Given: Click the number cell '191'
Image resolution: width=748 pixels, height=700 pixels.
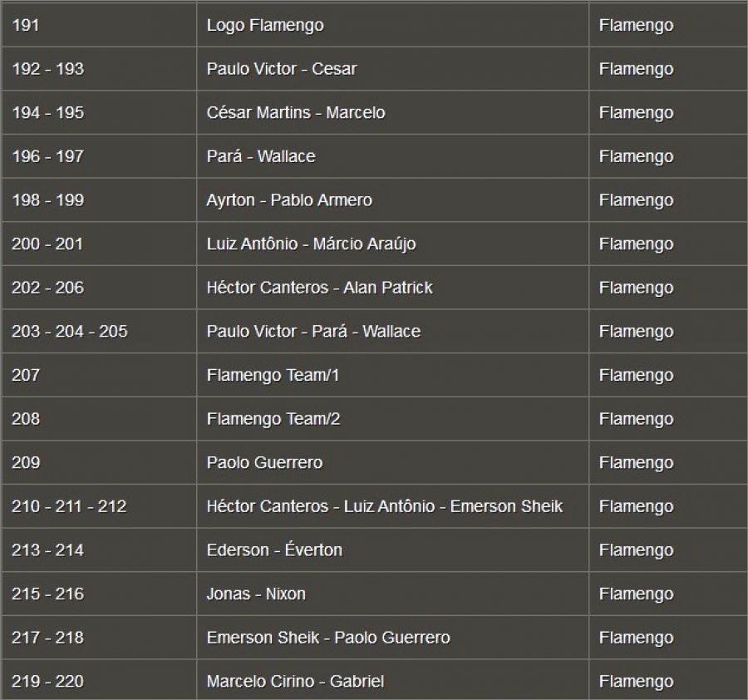Looking at the screenshot, I should coord(26,26).
